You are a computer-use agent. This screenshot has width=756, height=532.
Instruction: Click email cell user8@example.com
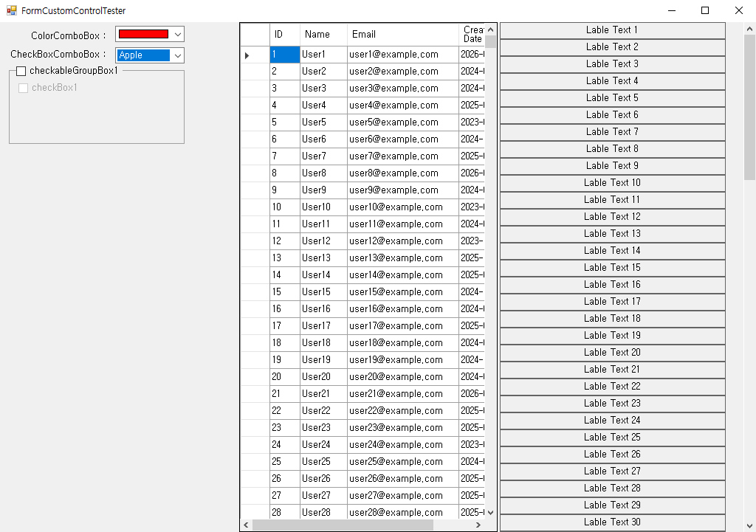tap(403, 173)
